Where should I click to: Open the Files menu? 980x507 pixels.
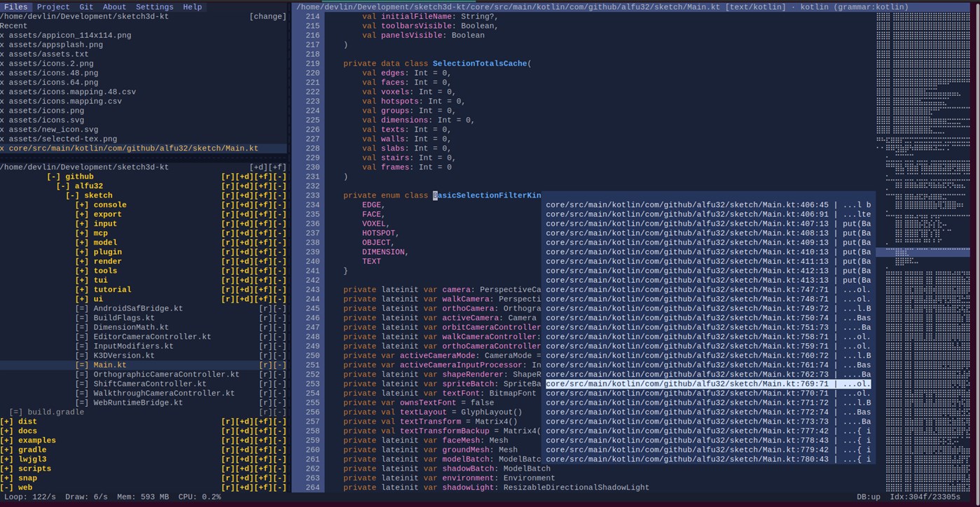coord(15,7)
